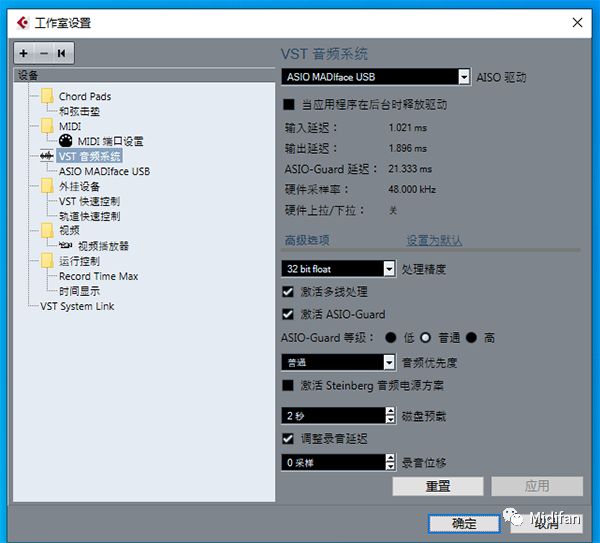Select 时间显示 tree item

[x=79, y=291]
